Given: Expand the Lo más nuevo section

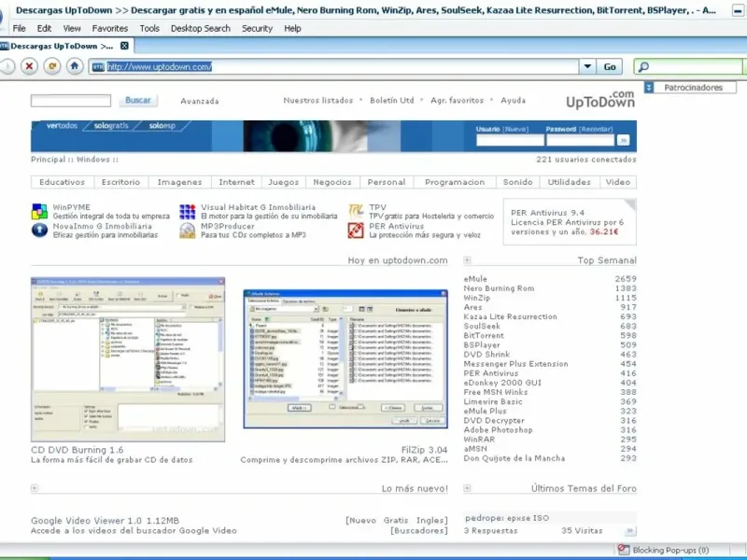Looking at the screenshot, I should click(35, 488).
